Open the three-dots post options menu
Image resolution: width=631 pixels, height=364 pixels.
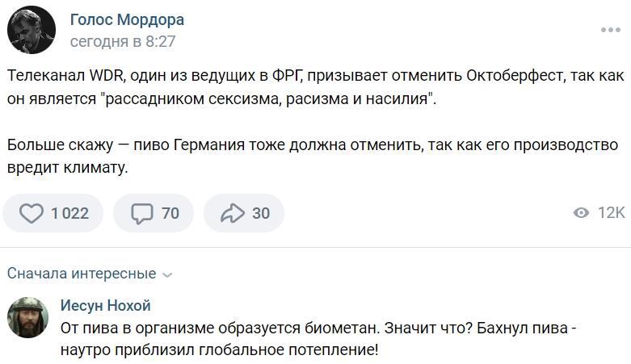(x=610, y=30)
